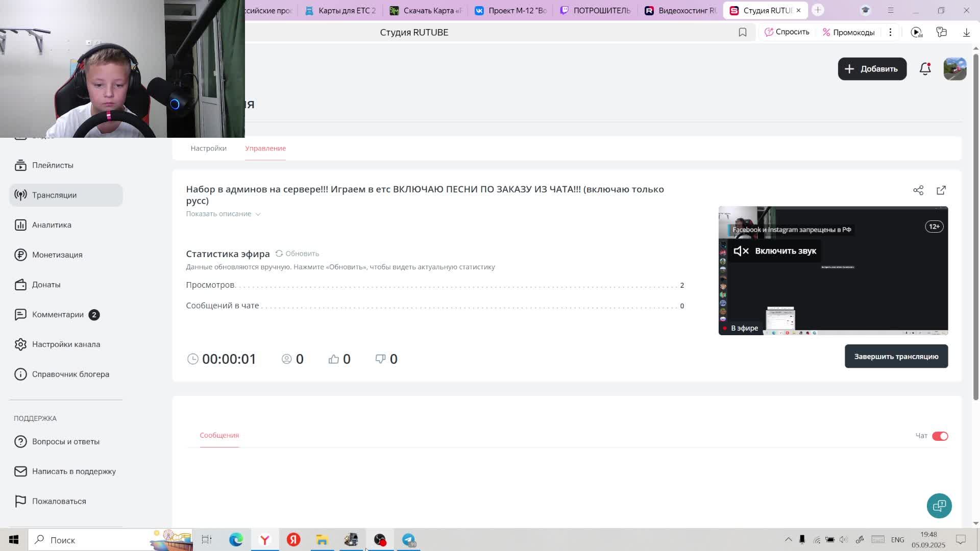Screen dimensions: 980x551
Task: Open Telegram from the taskbar
Action: point(408,540)
